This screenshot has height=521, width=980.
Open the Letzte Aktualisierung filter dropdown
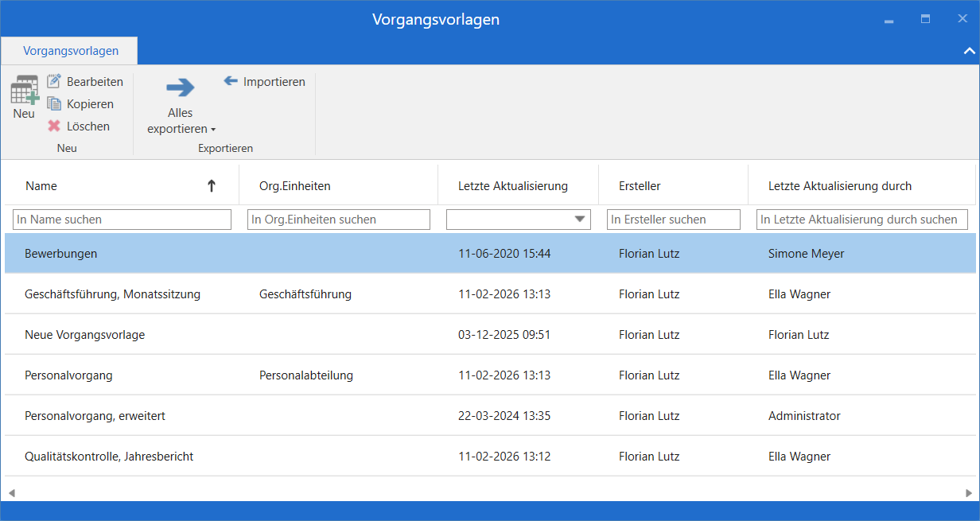(581, 220)
